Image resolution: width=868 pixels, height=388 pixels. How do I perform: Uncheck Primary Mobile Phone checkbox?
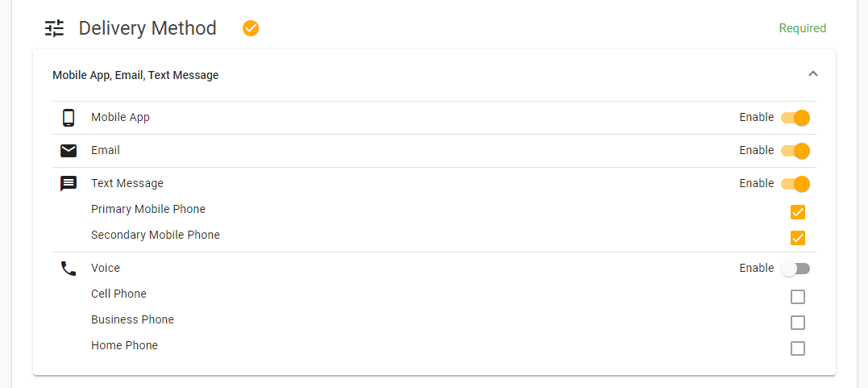pyautogui.click(x=798, y=212)
